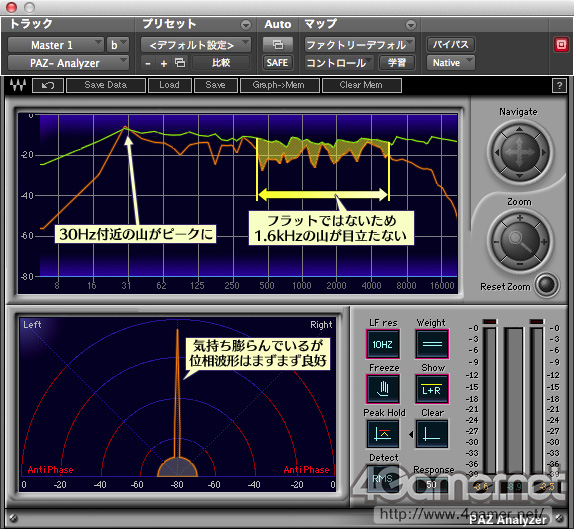Click the Save Data button

tap(106, 85)
